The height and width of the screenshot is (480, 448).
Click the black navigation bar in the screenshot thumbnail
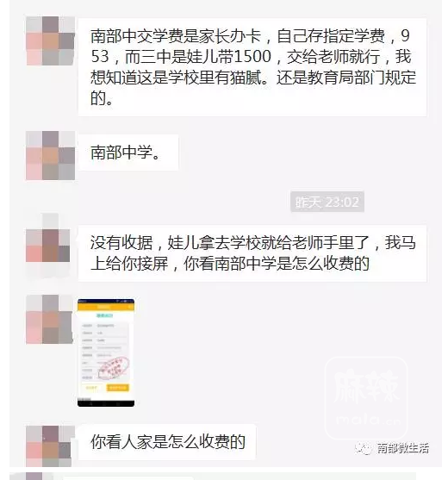click(106, 403)
